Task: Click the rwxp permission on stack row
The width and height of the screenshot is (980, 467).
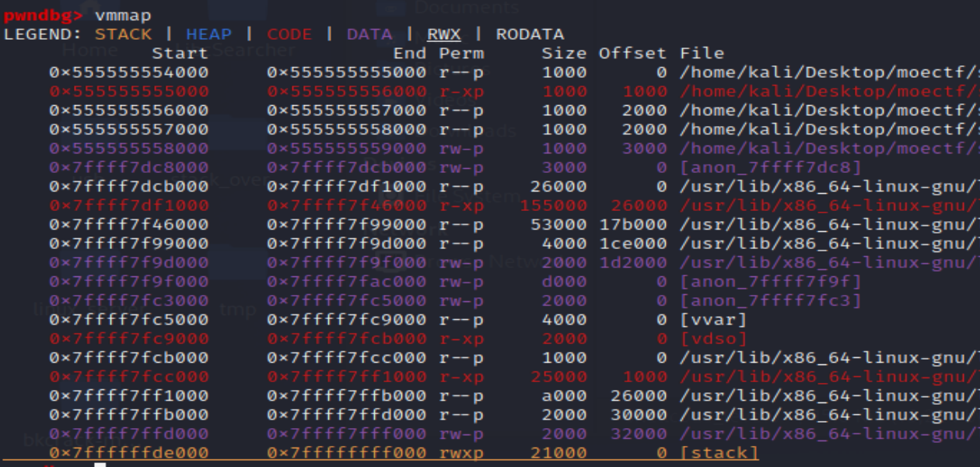Action: [461, 453]
